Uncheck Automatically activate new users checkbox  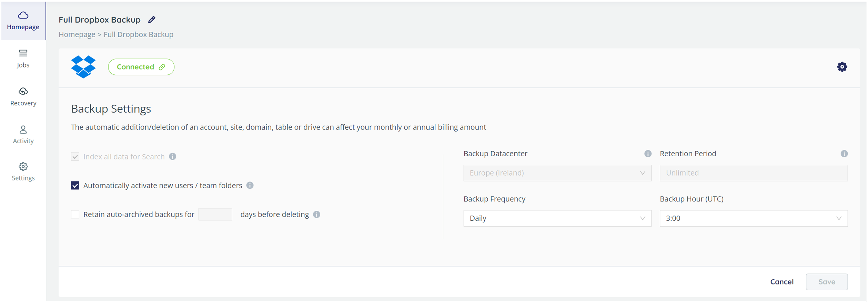pyautogui.click(x=75, y=186)
